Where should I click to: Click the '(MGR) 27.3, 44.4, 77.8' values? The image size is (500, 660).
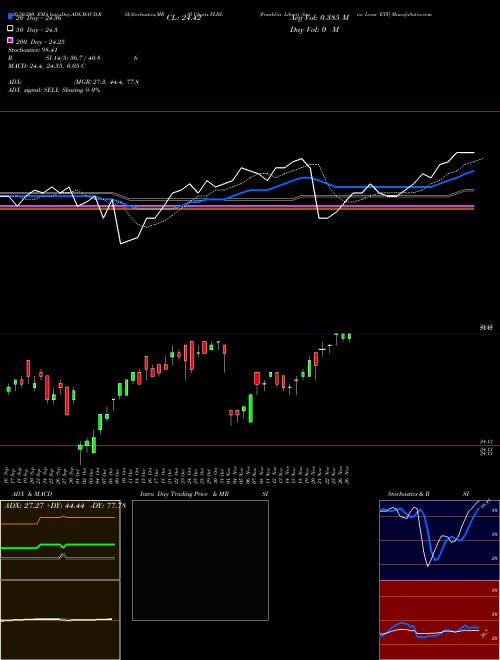click(x=106, y=82)
